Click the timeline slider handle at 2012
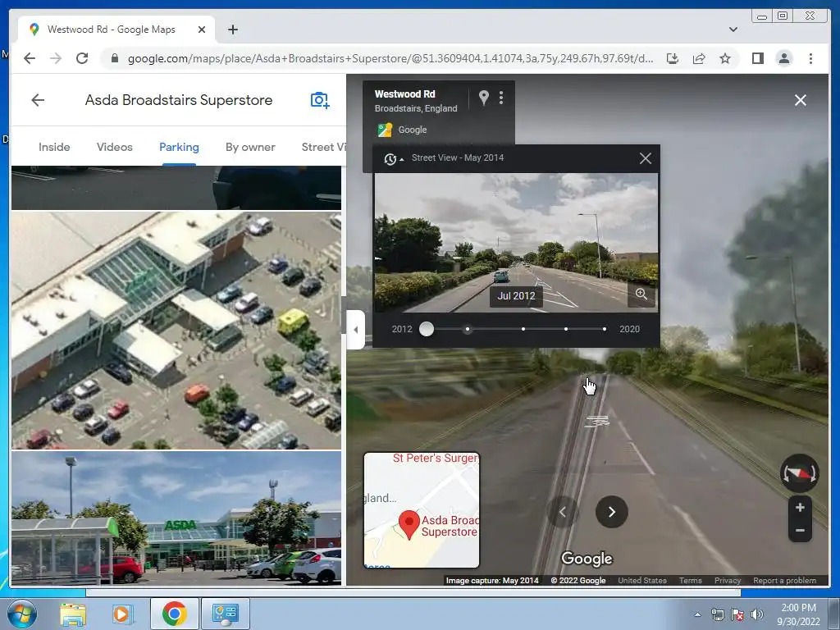This screenshot has width=840, height=630. tap(427, 329)
